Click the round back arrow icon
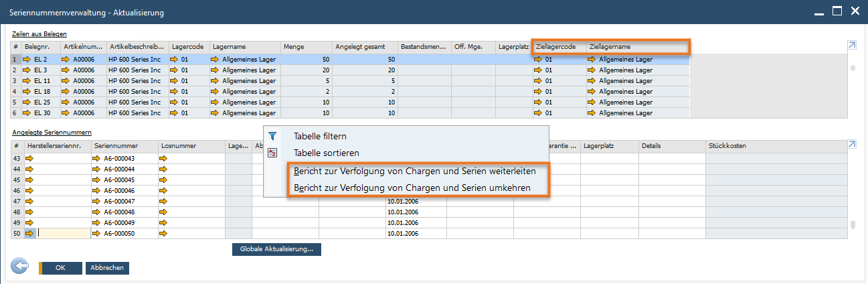This screenshot has width=868, height=284. click(x=20, y=267)
